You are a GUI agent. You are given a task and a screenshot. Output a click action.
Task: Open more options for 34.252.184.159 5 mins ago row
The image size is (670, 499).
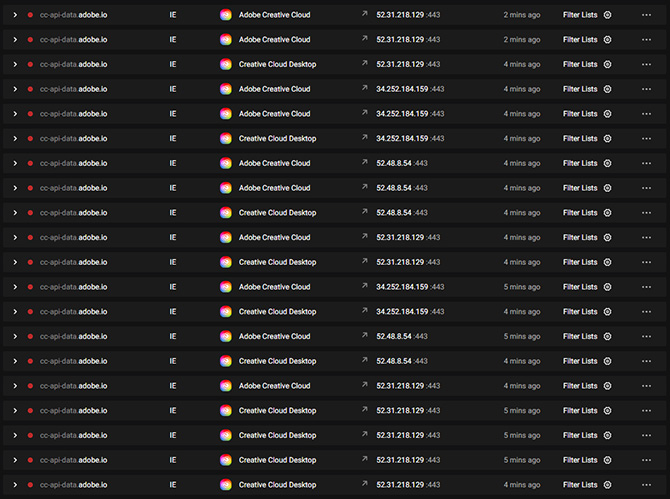646,287
